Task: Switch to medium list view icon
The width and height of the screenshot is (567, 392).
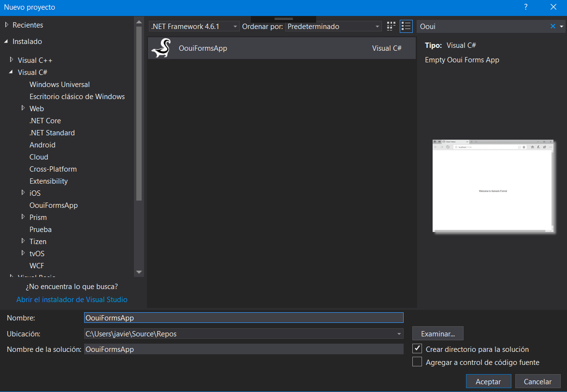Action: 406,27
